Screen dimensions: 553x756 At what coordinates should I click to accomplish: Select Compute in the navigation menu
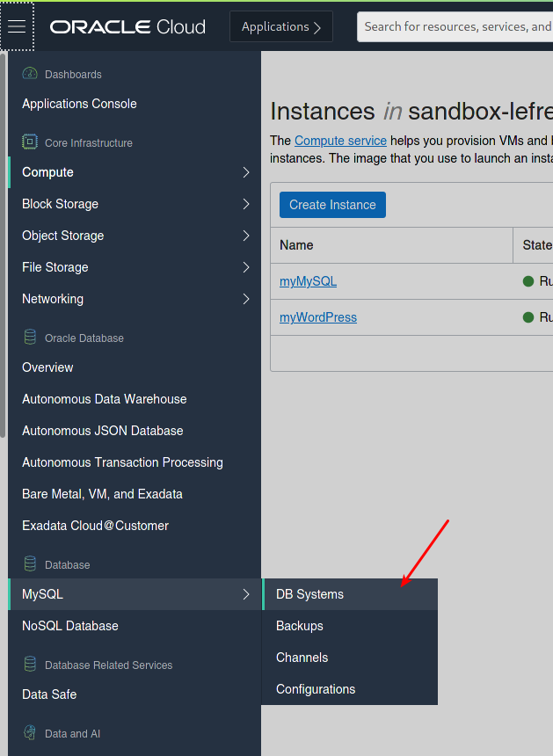[135, 172]
